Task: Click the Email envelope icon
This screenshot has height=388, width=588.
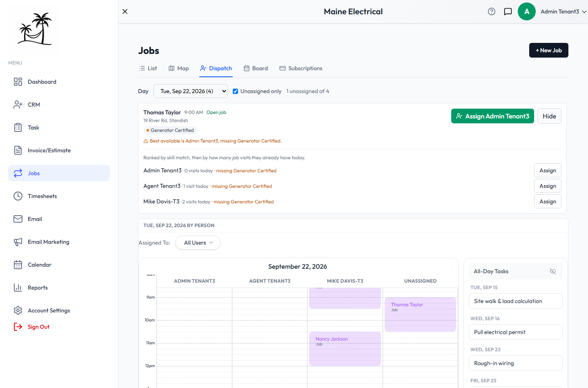Action: coord(18,219)
